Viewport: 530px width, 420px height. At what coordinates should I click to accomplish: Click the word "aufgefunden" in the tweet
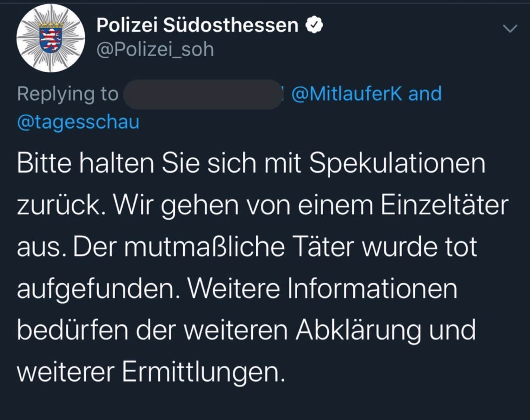click(95, 289)
